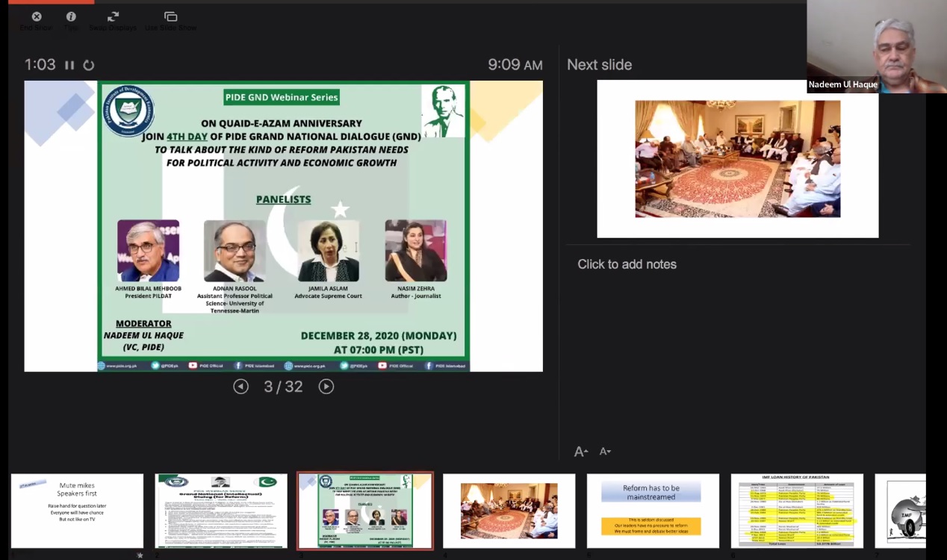Click the notes area 'Click to add notes'
This screenshot has width=947, height=560.
coord(627,264)
